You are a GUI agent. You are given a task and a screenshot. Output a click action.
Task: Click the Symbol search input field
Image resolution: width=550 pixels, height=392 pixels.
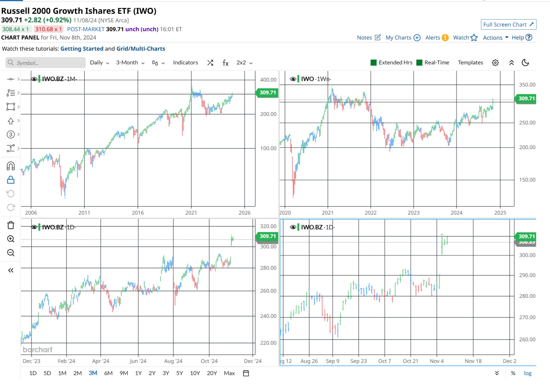tap(46, 63)
